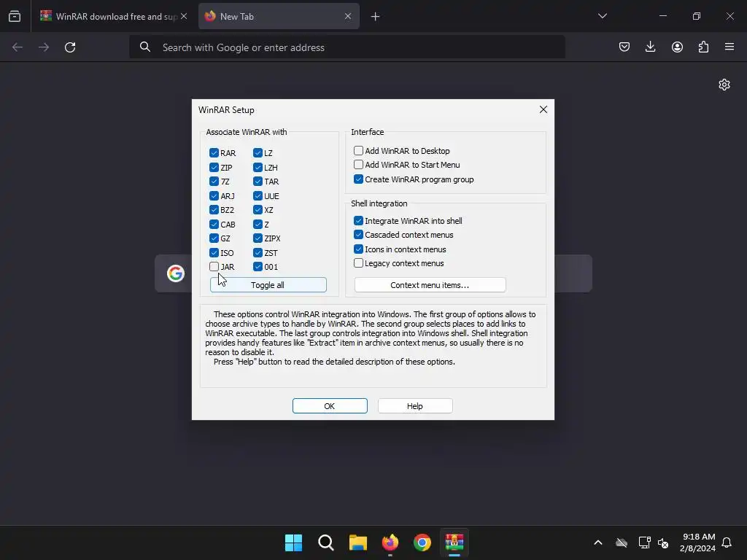Image resolution: width=747 pixels, height=560 pixels.
Task: Click the OneDrive cloud tray icon
Action: 622,542
